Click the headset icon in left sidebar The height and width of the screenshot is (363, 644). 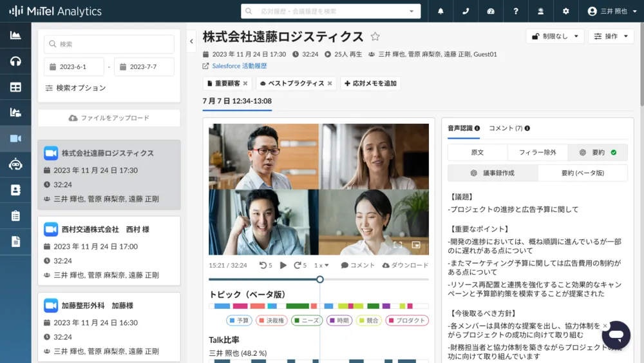click(15, 61)
